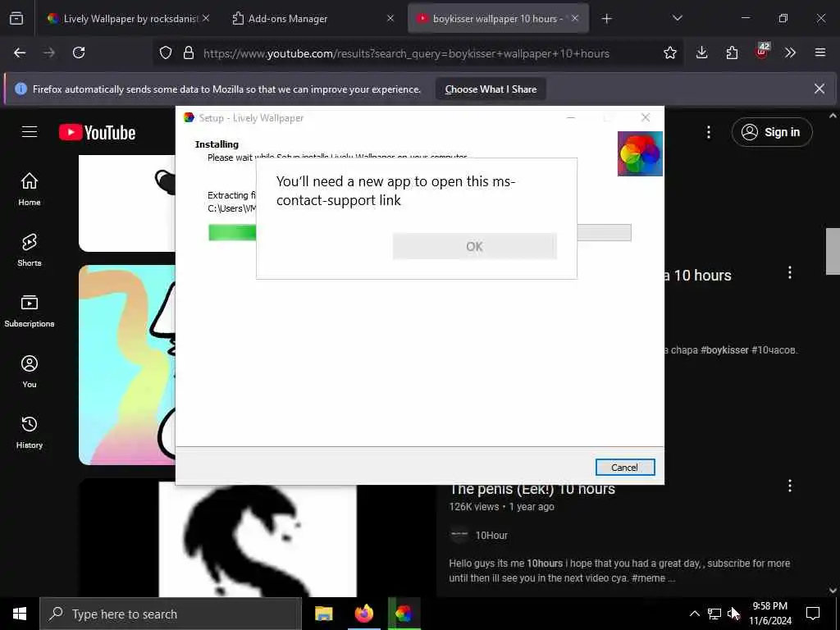Close the Lively Wallpaper tab
840x630 pixels.
[206, 18]
